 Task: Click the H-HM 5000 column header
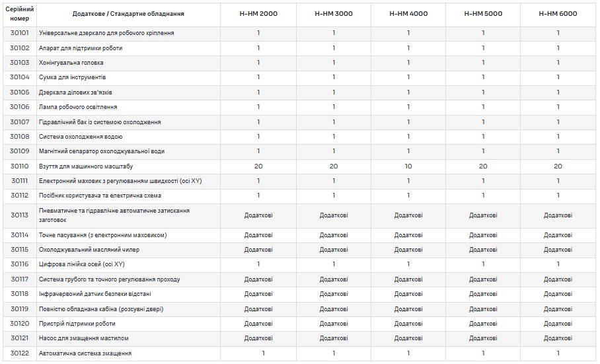[x=483, y=13]
